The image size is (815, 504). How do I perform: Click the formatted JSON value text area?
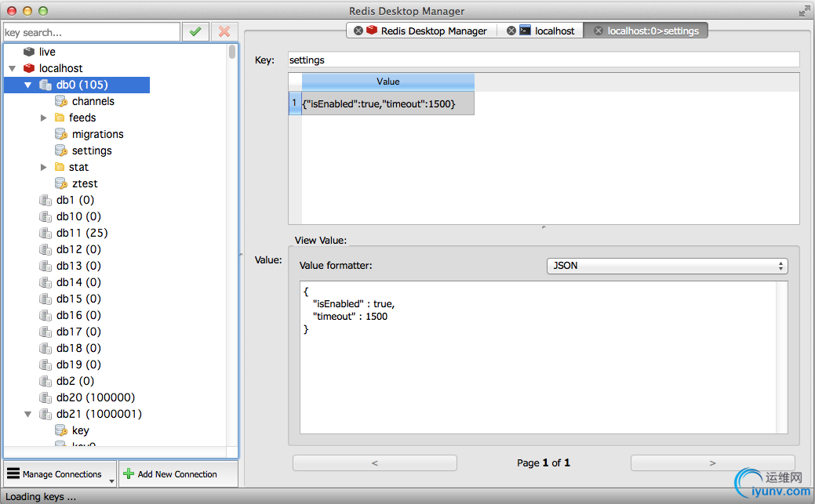pos(544,357)
